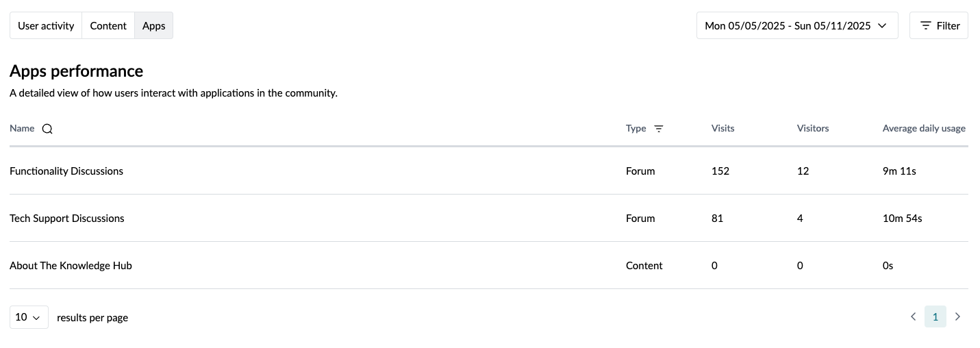
Task: Click the search icon beside Name column
Action: tap(47, 128)
